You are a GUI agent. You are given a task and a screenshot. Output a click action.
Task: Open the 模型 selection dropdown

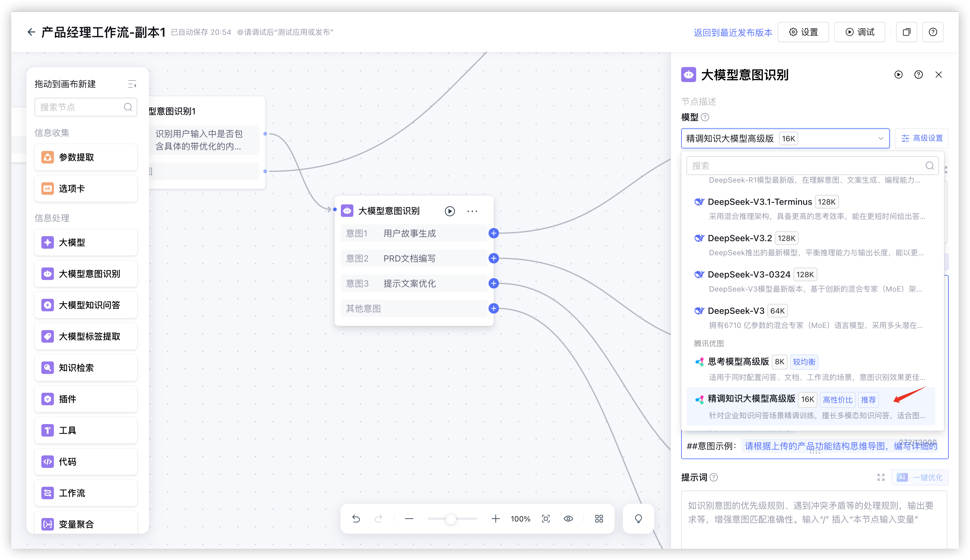pyautogui.click(x=785, y=138)
